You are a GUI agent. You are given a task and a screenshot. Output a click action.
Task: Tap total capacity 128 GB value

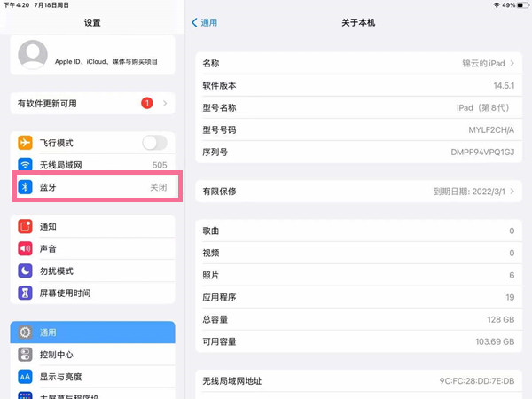point(501,319)
